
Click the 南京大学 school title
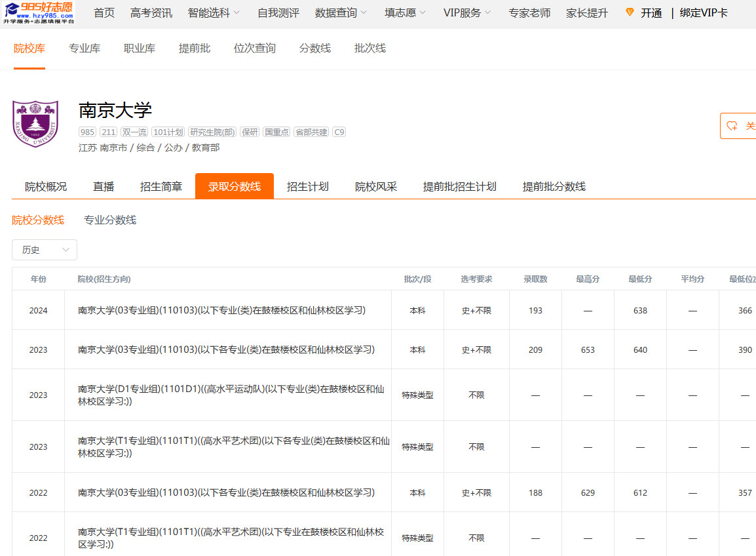pos(115,111)
